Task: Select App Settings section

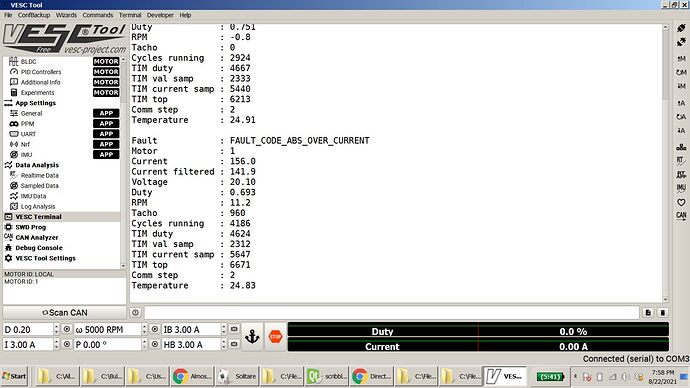Action: (62, 103)
